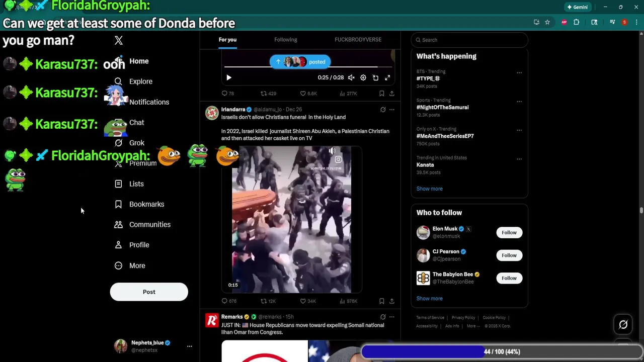The image size is (644, 362).
Task: Repost Irlandarra's post with 12K reposts
Action: tap(268, 301)
